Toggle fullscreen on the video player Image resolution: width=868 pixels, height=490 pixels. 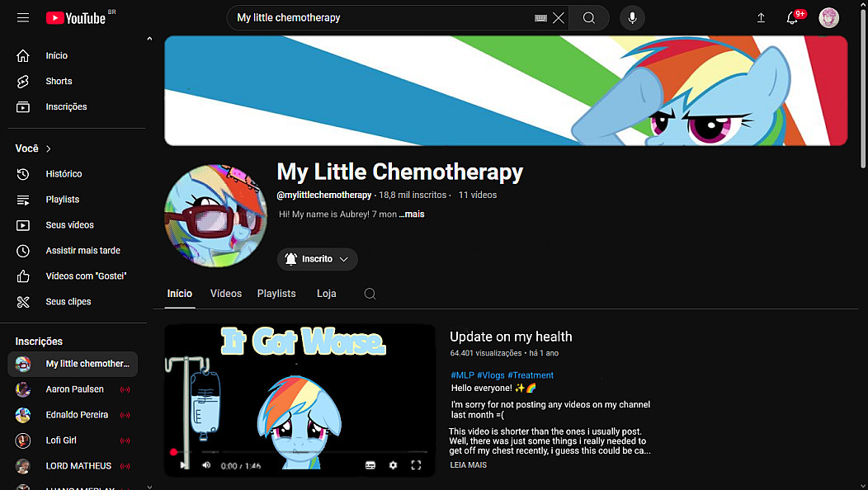coord(416,465)
